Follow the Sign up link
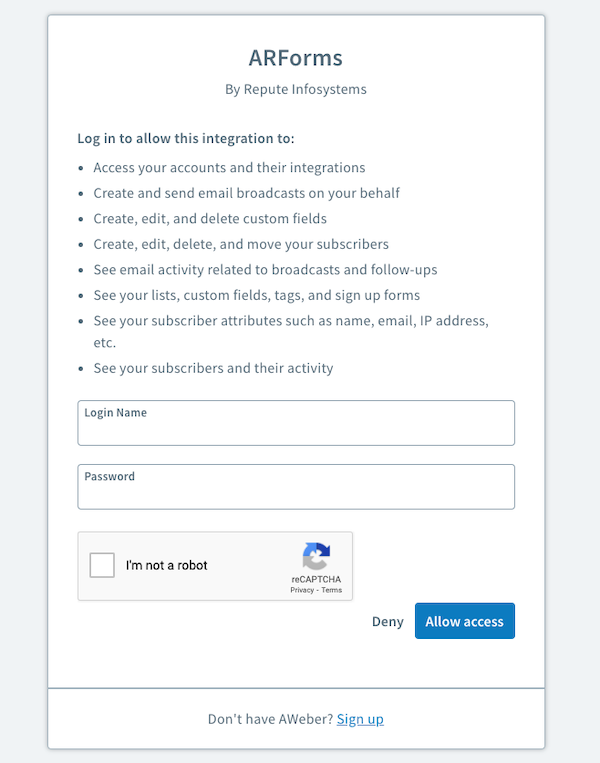 [x=360, y=719]
